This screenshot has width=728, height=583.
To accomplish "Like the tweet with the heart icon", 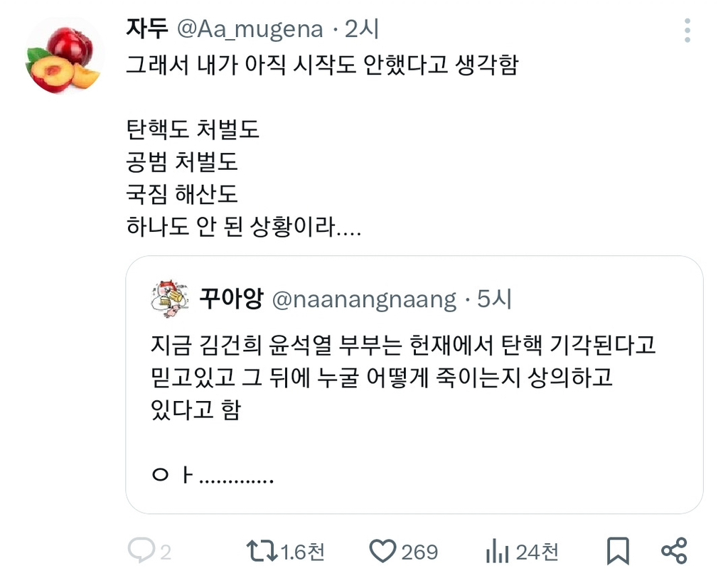I will [x=382, y=551].
